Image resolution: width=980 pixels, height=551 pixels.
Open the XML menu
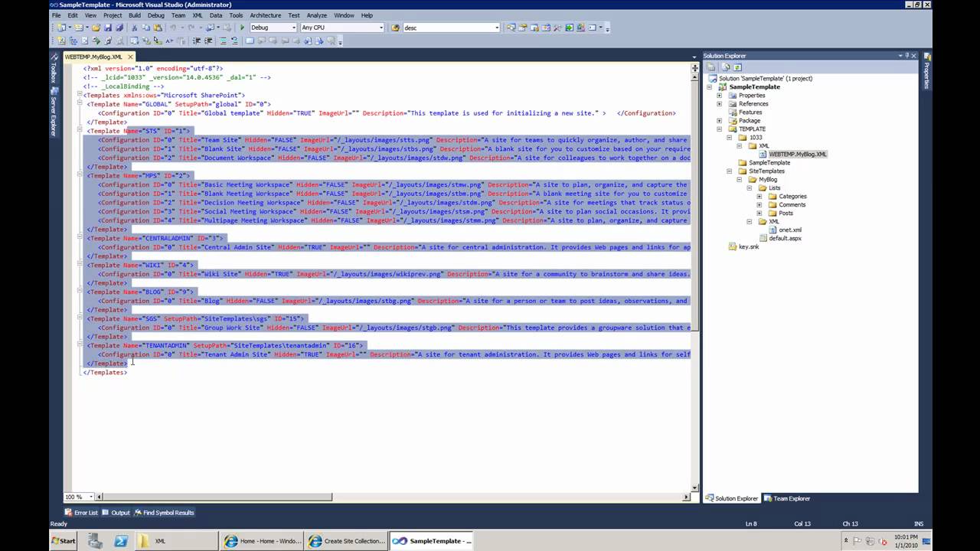[x=198, y=15]
